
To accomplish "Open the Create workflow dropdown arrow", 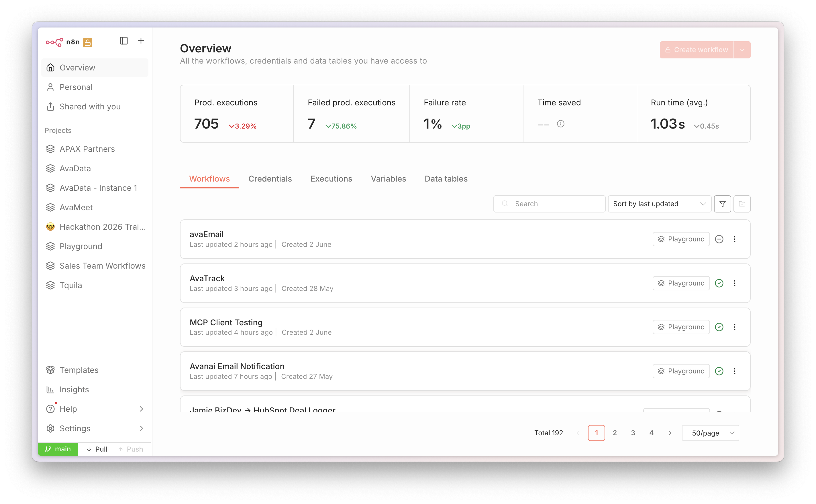I will click(742, 50).
